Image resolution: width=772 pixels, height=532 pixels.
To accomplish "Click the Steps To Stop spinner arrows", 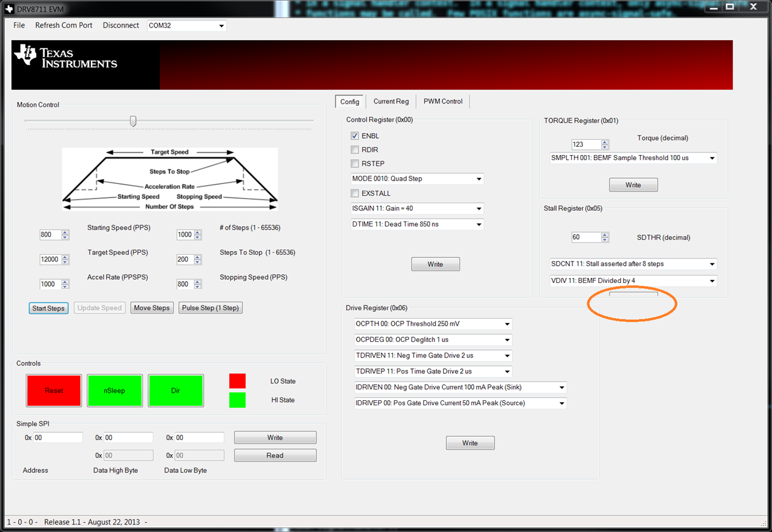I will pyautogui.click(x=198, y=259).
